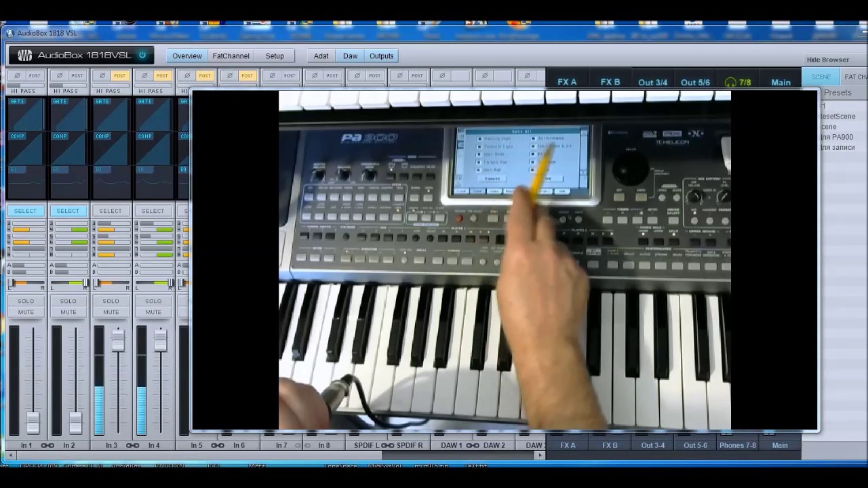The width and height of the screenshot is (868, 488).
Task: Toggle the Daw view button
Action: pos(351,56)
